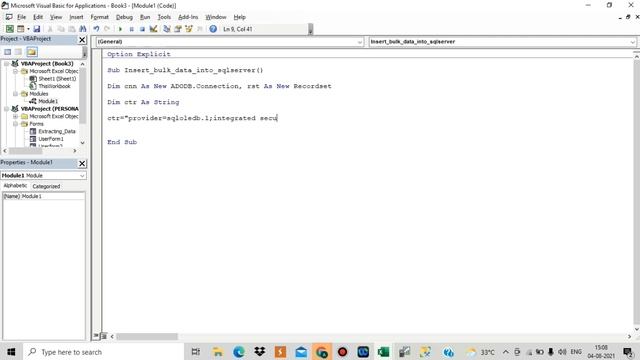
Task: Click the Toolbox toolbar icon
Action: (x=200, y=29)
